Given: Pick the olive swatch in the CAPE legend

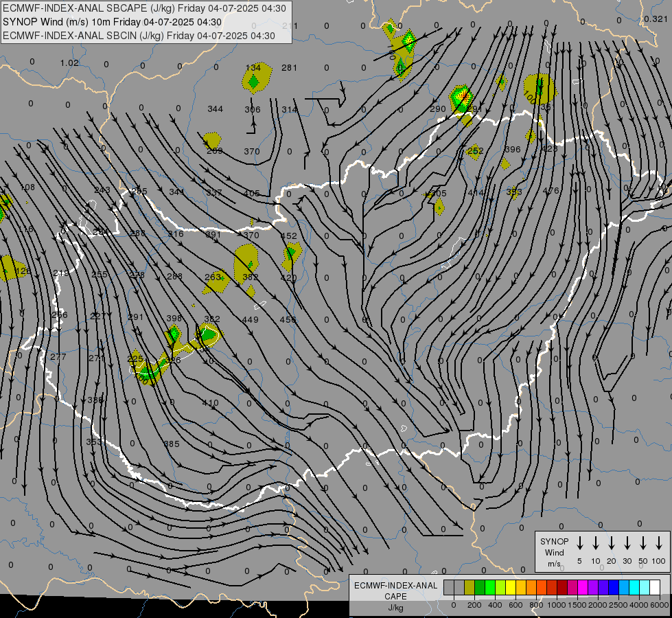Looking at the screenshot, I should [470, 587].
